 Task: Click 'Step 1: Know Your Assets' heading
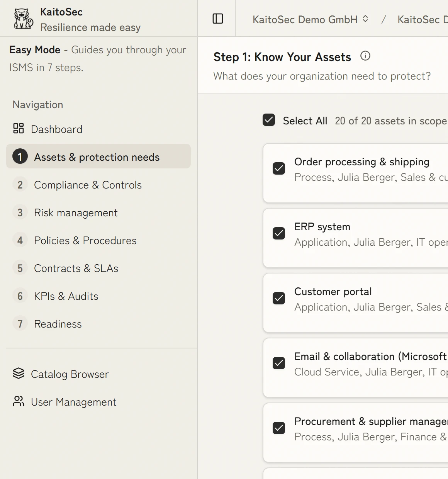(282, 57)
